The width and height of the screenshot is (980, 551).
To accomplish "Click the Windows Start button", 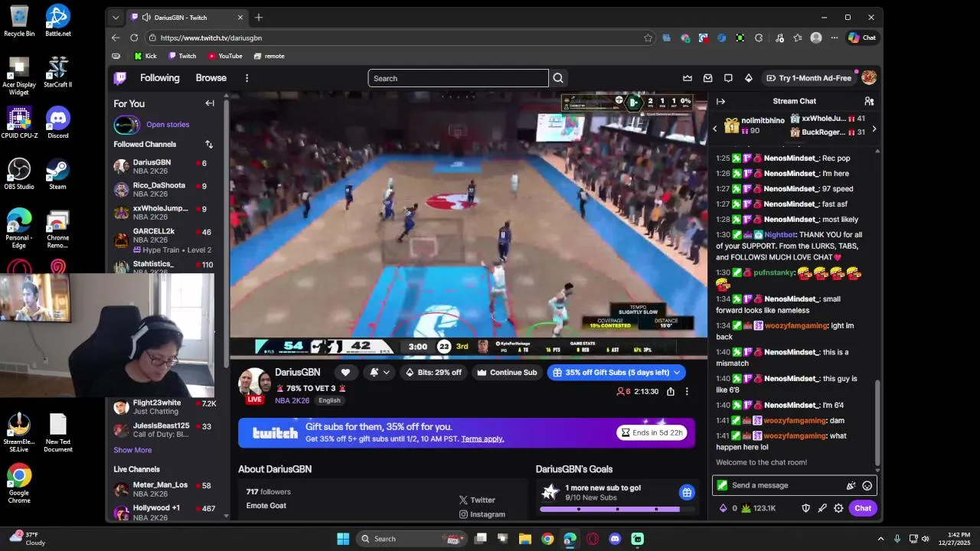I will (x=343, y=539).
